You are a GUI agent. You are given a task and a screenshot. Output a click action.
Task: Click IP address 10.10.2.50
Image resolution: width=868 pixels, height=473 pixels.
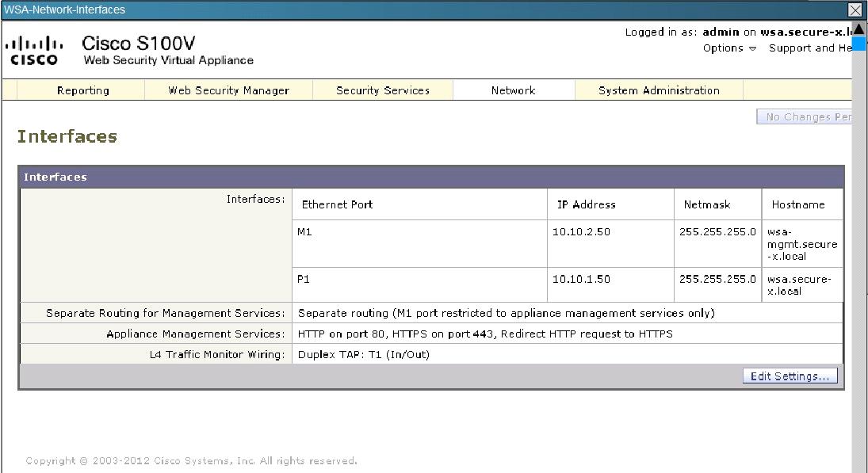tap(581, 232)
